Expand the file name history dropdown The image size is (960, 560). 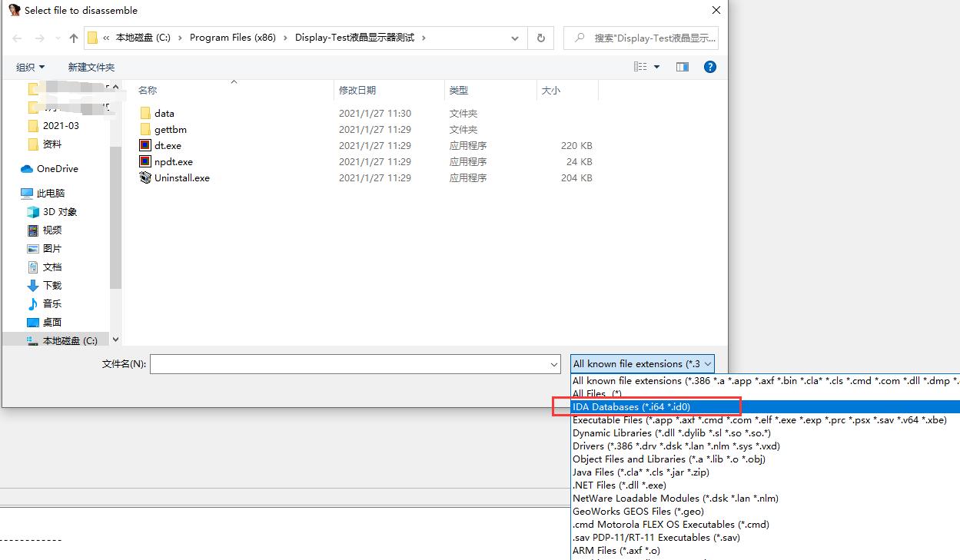pos(554,364)
